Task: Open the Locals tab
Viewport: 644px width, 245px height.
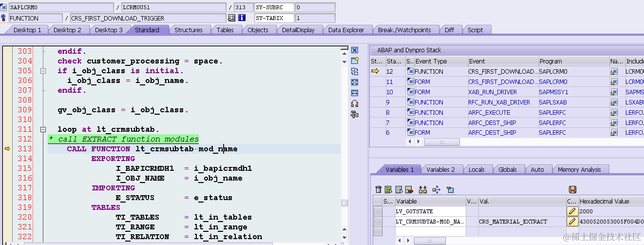Action: click(476, 169)
